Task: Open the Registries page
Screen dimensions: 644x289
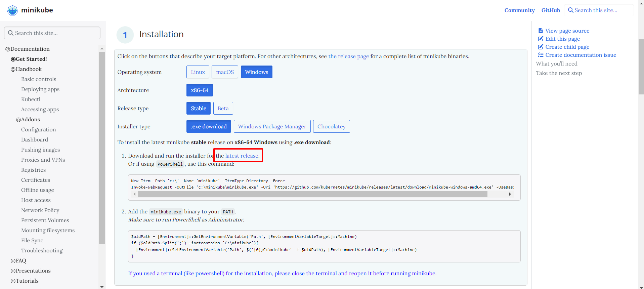Action: (33, 170)
